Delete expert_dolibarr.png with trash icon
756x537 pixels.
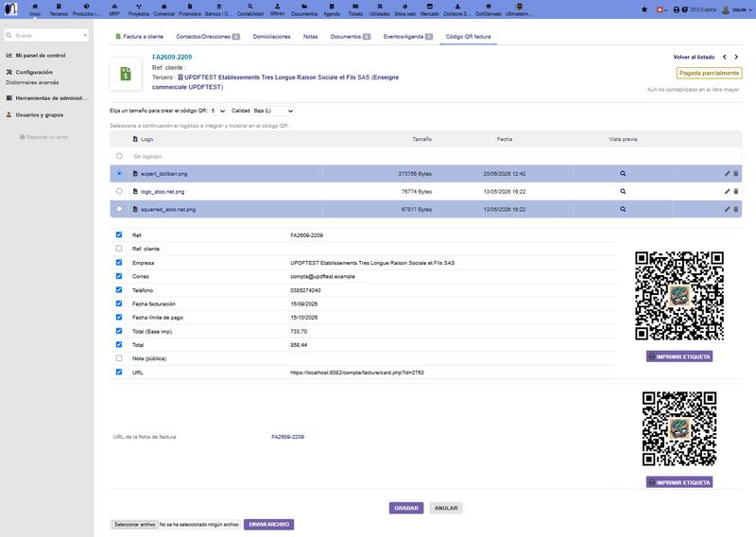point(736,174)
